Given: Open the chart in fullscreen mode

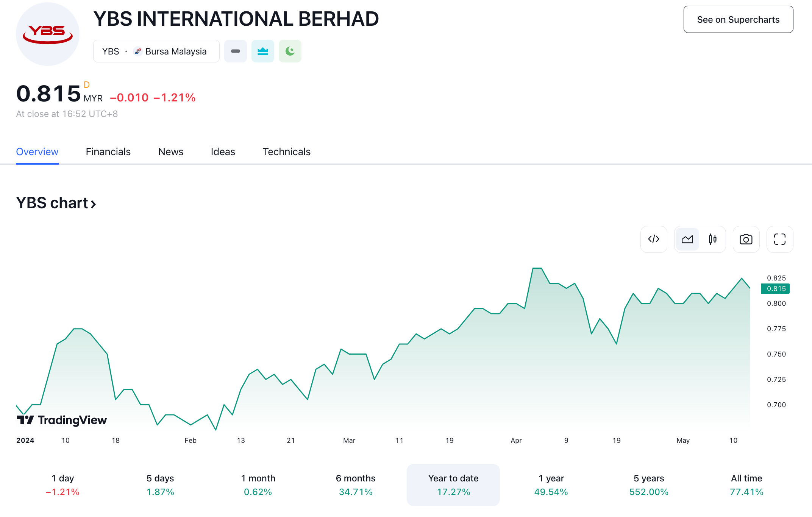Looking at the screenshot, I should (x=779, y=239).
